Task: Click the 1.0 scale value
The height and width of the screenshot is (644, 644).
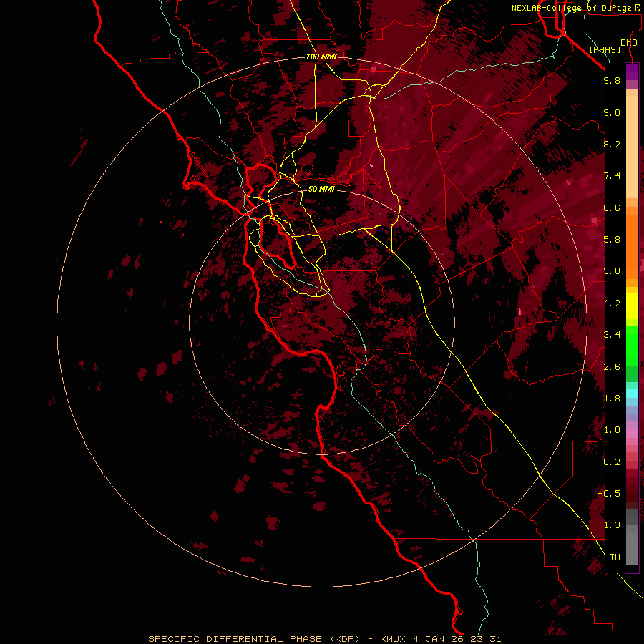Action: coord(612,430)
